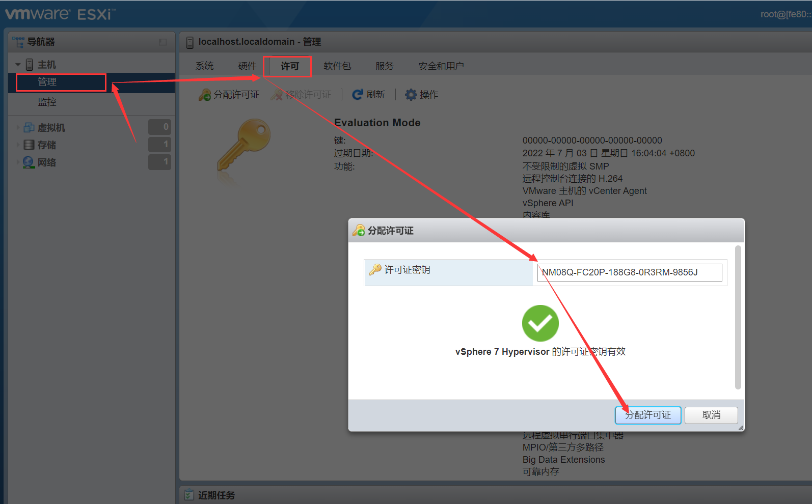Screen dimensions: 812x504
Task: Click the 近期任务 panel header
Action: point(495,495)
